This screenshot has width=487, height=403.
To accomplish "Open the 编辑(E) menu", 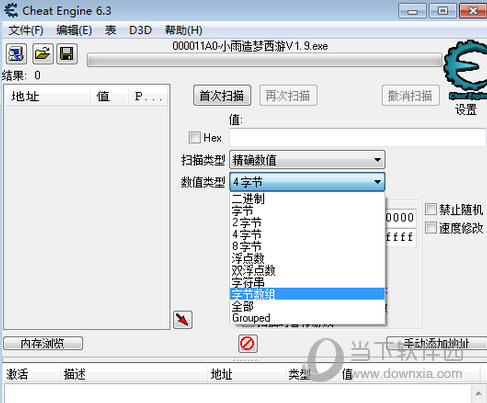I will click(74, 30).
